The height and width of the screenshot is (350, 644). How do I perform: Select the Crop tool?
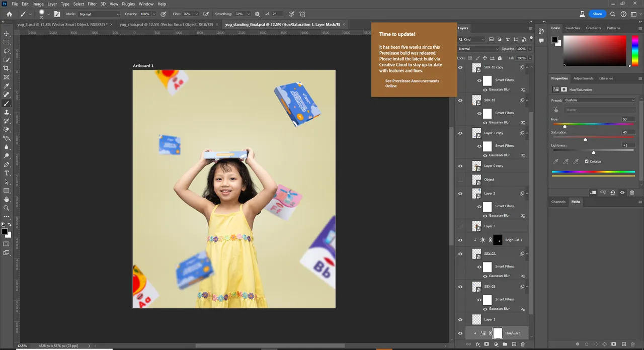[7, 68]
